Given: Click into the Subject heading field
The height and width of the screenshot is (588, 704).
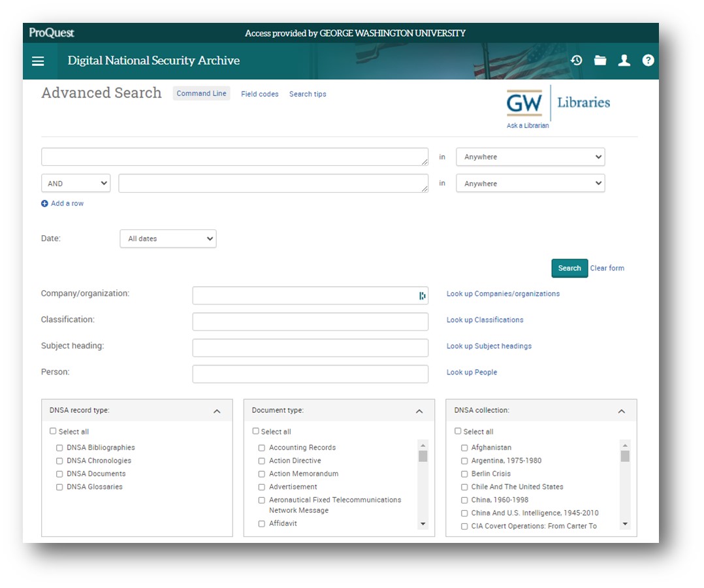Looking at the screenshot, I should 310,348.
